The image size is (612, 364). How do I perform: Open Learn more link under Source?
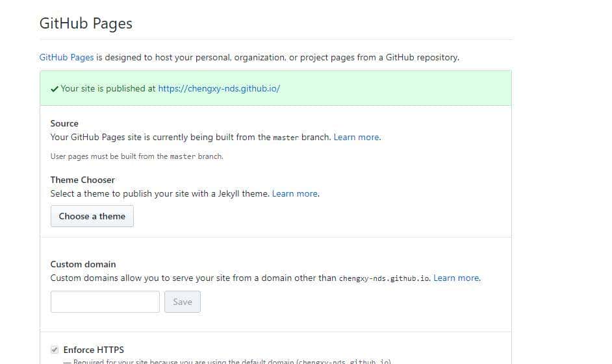357,138
